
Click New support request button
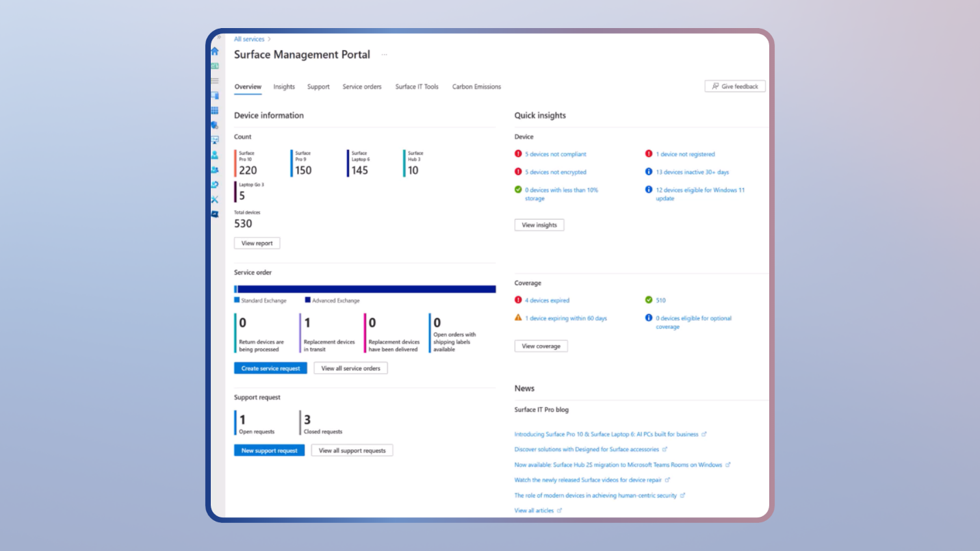(270, 450)
